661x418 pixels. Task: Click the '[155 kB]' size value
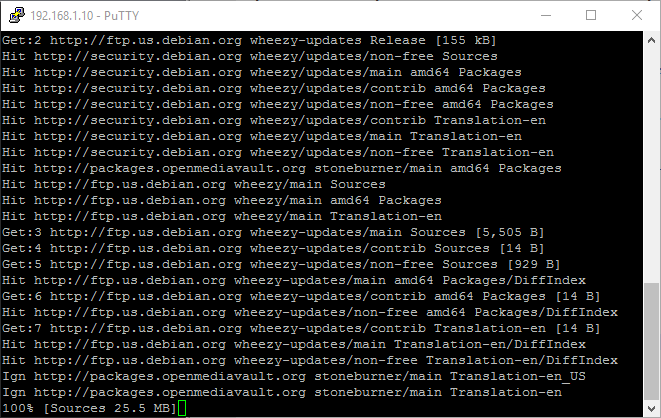pyautogui.click(x=466, y=40)
